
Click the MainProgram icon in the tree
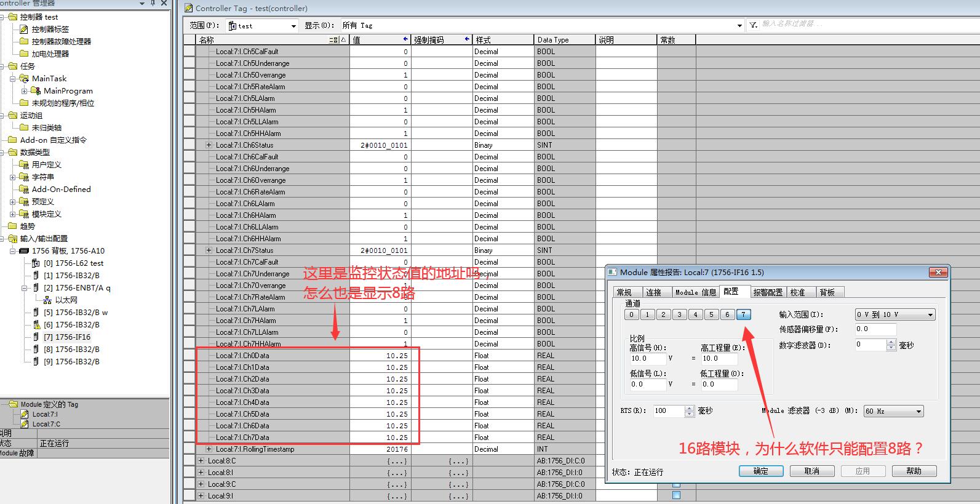[36, 90]
